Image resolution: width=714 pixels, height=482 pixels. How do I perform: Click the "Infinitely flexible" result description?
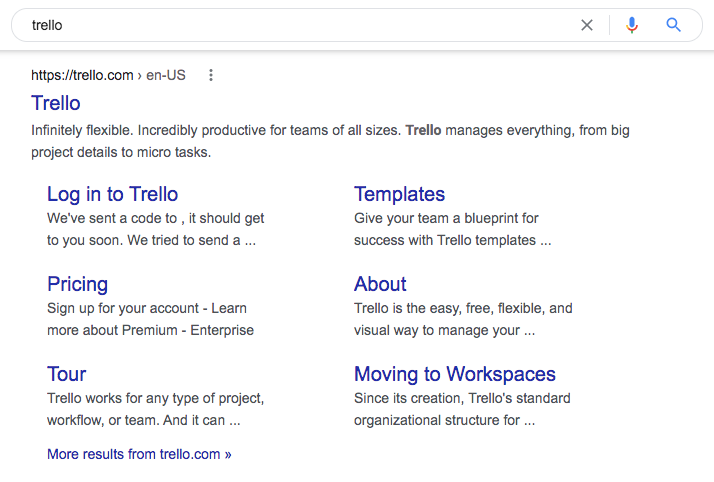point(330,141)
